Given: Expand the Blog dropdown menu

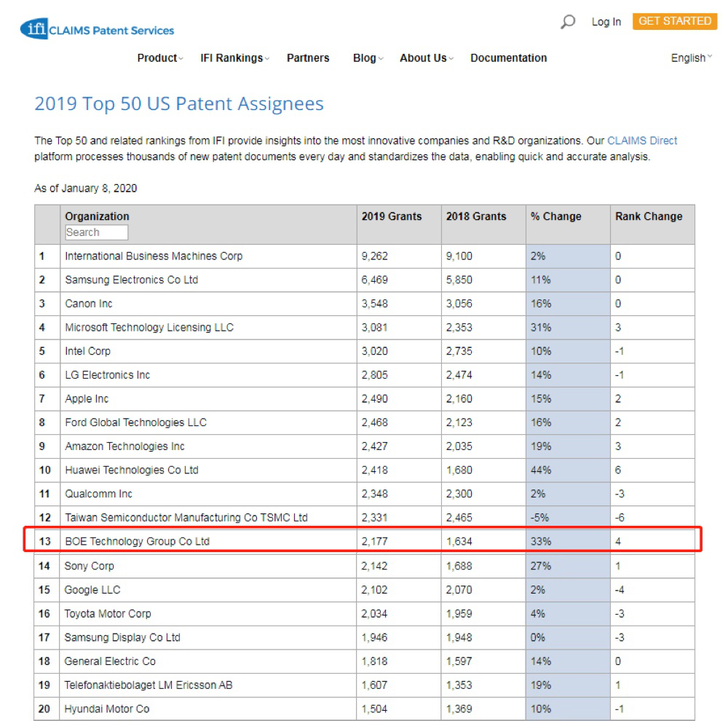Looking at the screenshot, I should (368, 58).
